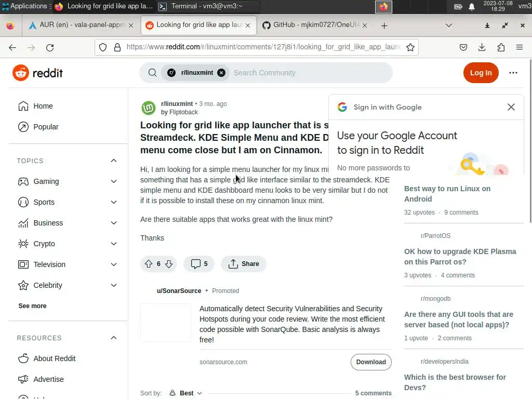This screenshot has height=399, width=532.
Task: Reload the page with the refresh icon
Action: click(50, 47)
